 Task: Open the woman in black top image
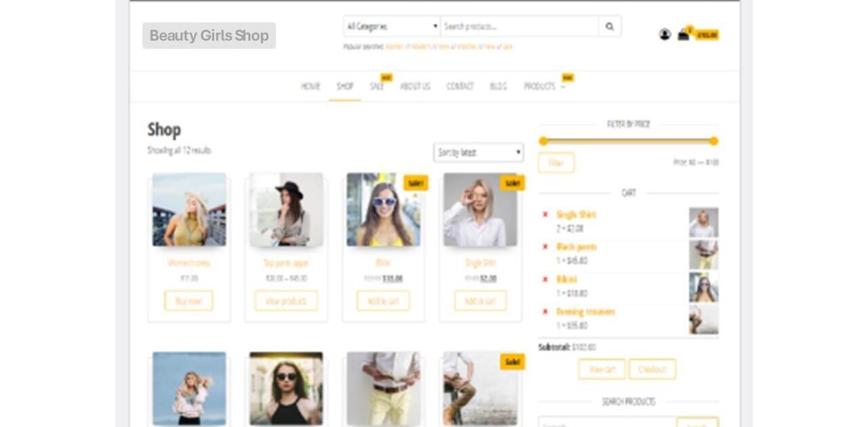[286, 388]
